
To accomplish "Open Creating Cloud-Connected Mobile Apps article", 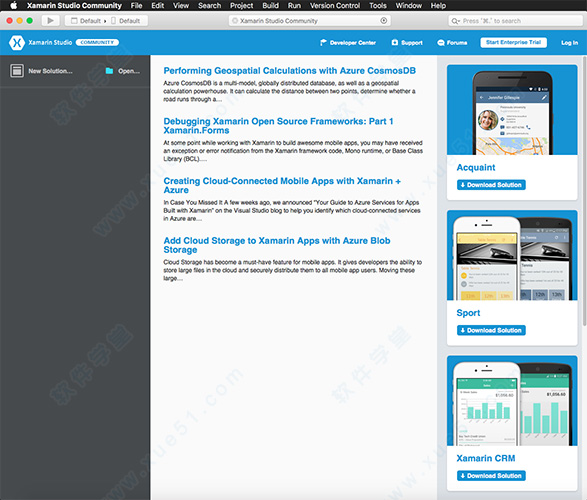I will (x=282, y=185).
